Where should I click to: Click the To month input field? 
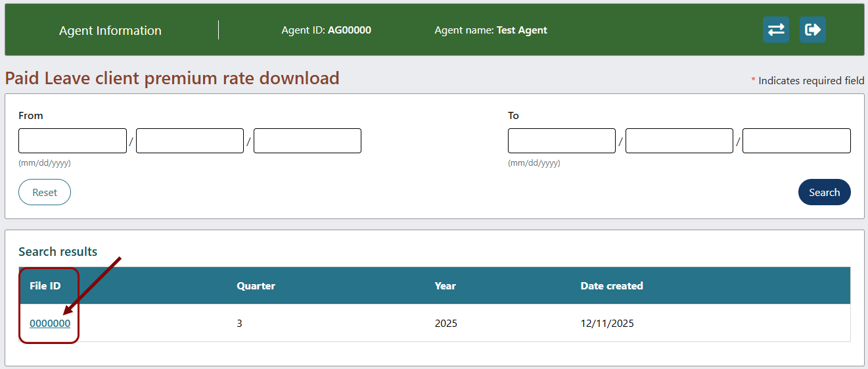coord(561,141)
